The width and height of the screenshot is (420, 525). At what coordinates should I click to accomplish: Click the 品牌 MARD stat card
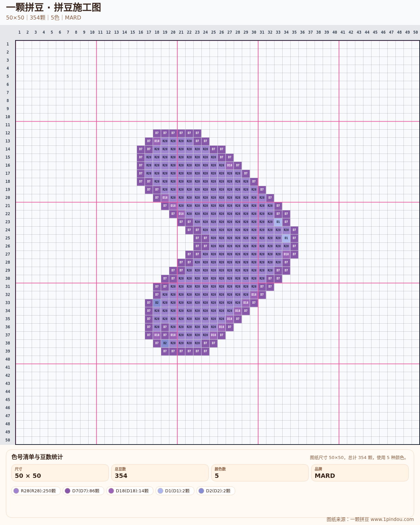360,473
